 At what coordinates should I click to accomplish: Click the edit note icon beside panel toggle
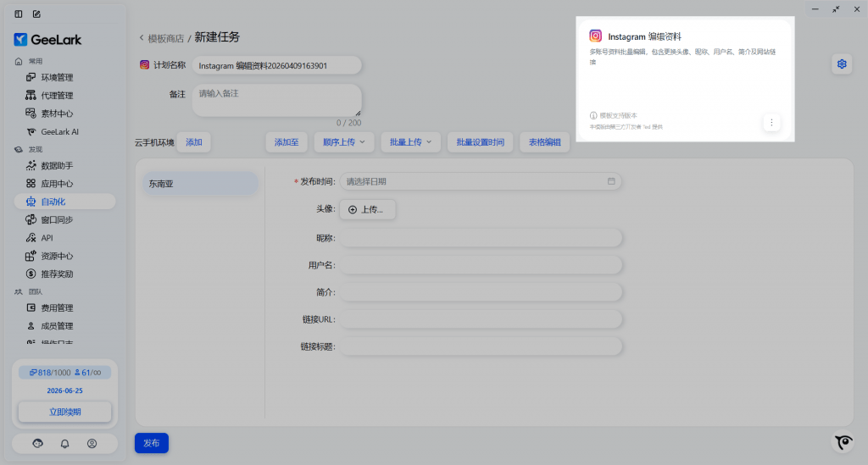(36, 14)
